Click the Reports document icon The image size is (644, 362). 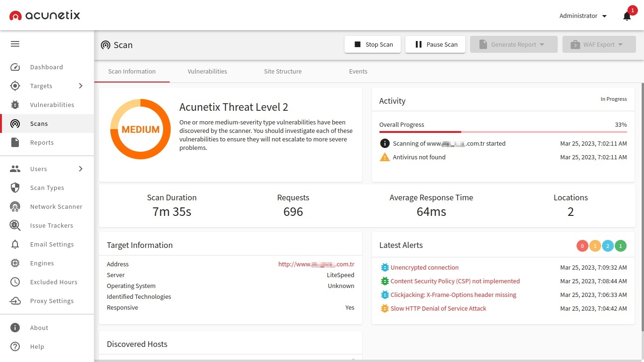click(x=15, y=142)
